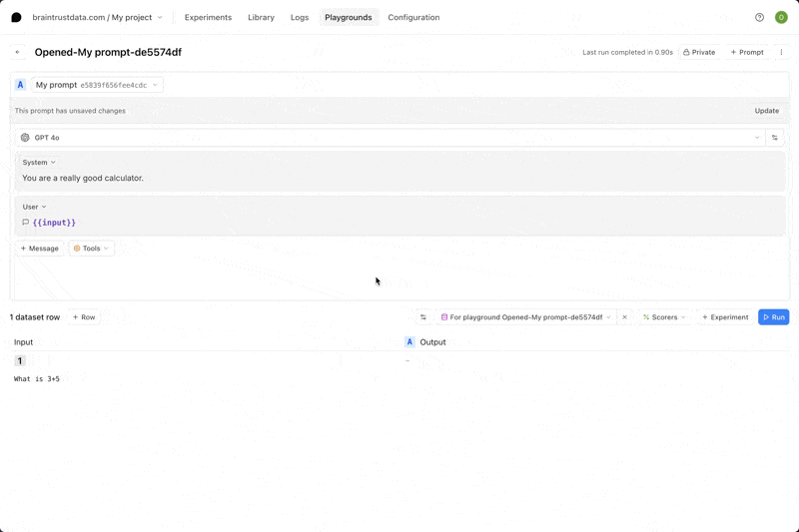Go to the Logs tab

tap(300, 17)
